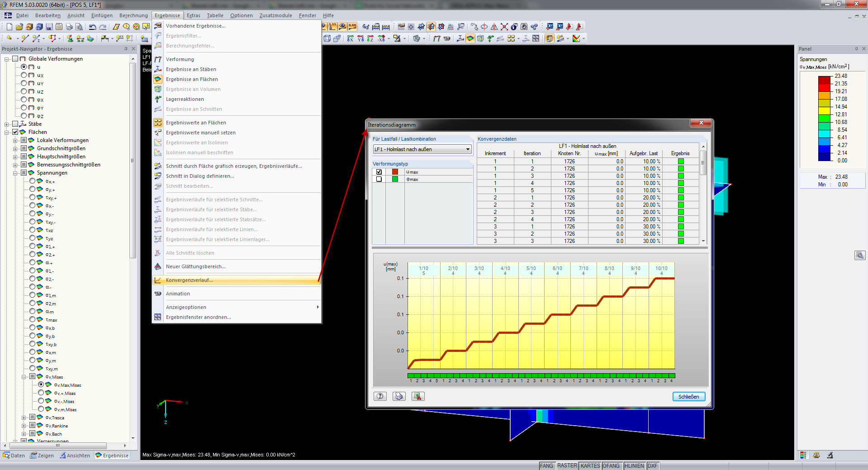Click the Save floppy disk icon
Screen dimensions: 868x470
[49, 27]
